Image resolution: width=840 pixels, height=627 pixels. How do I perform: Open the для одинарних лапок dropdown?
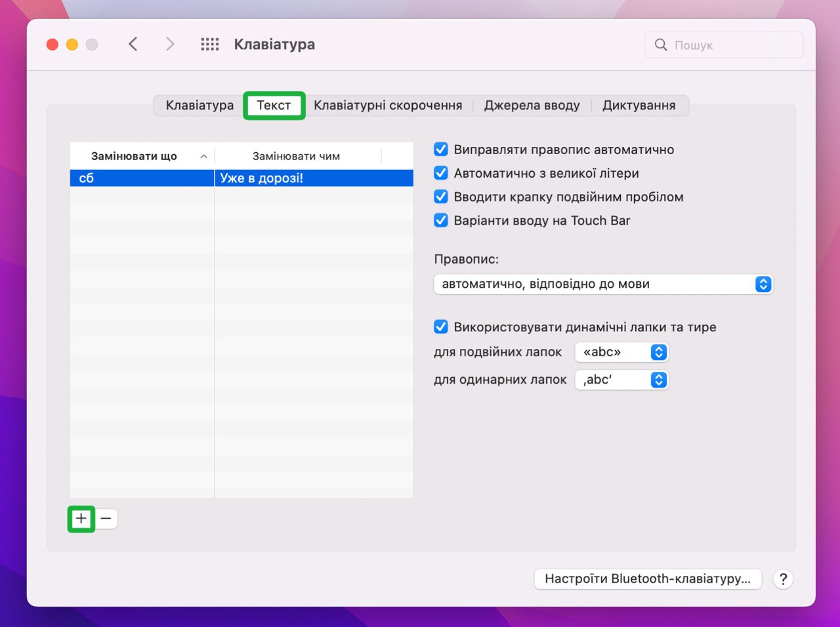(621, 380)
